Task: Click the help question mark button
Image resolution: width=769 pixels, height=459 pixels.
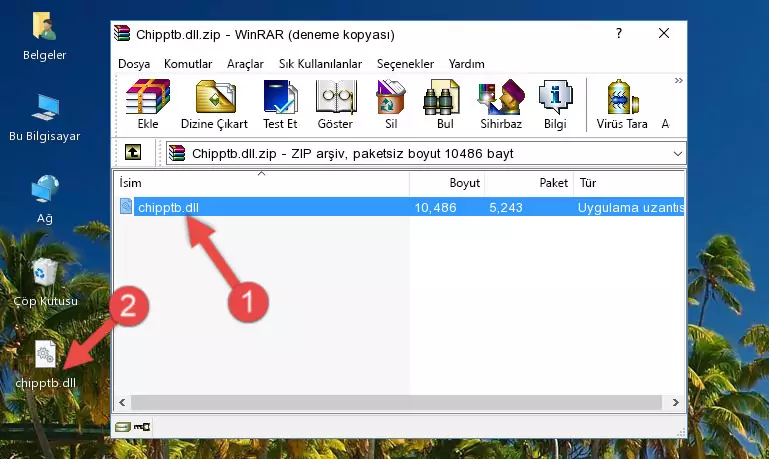Action: 619,33
